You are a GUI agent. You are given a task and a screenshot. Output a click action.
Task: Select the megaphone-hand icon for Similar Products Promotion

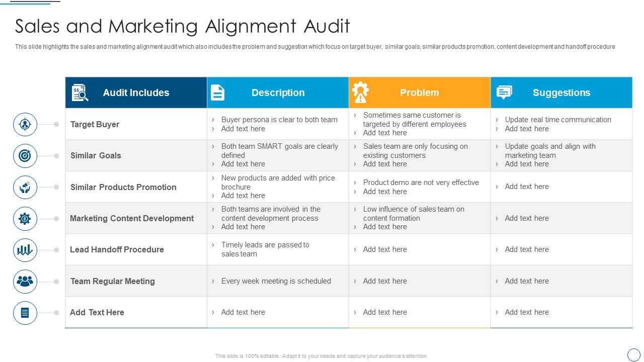[x=25, y=187]
